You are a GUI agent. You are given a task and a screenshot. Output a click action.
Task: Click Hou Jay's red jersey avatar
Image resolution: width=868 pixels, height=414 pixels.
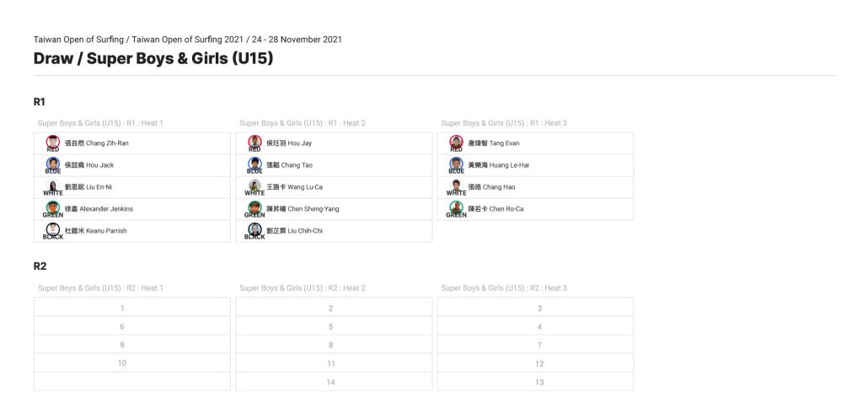(x=255, y=142)
